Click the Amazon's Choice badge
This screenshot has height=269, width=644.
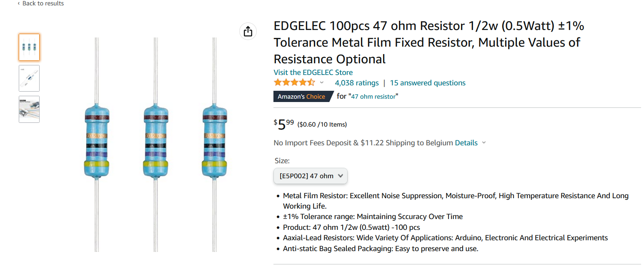303,96
